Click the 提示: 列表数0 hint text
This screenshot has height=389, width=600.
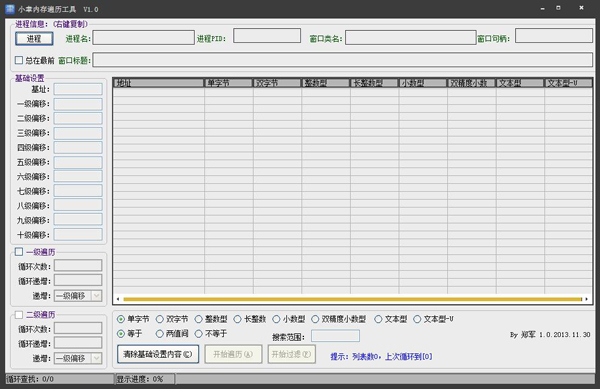click(381, 356)
